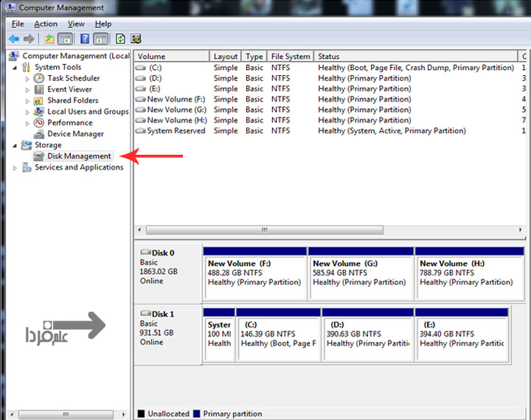This screenshot has height=420, width=531.
Task: Open Device Manager in the tree
Action: coord(75,134)
